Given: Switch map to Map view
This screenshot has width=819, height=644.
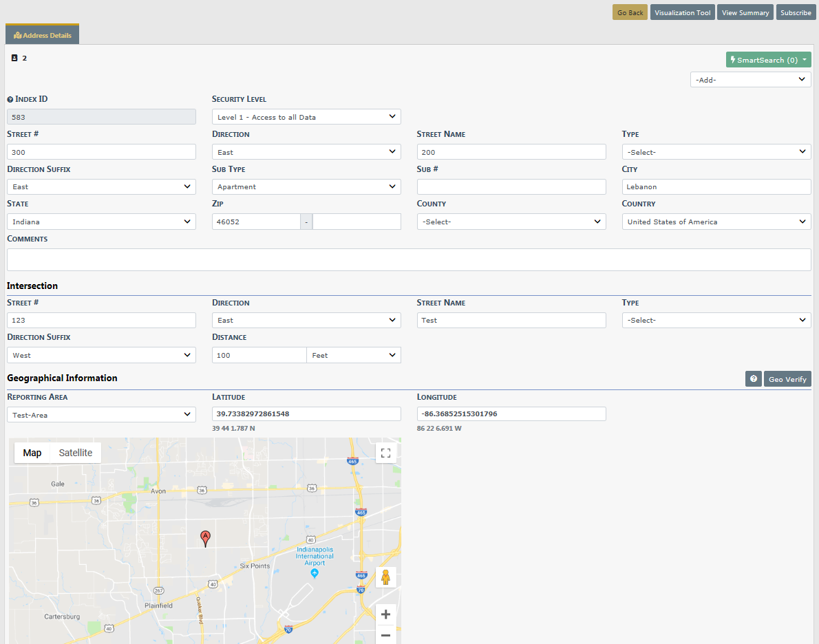Looking at the screenshot, I should click(x=32, y=453).
